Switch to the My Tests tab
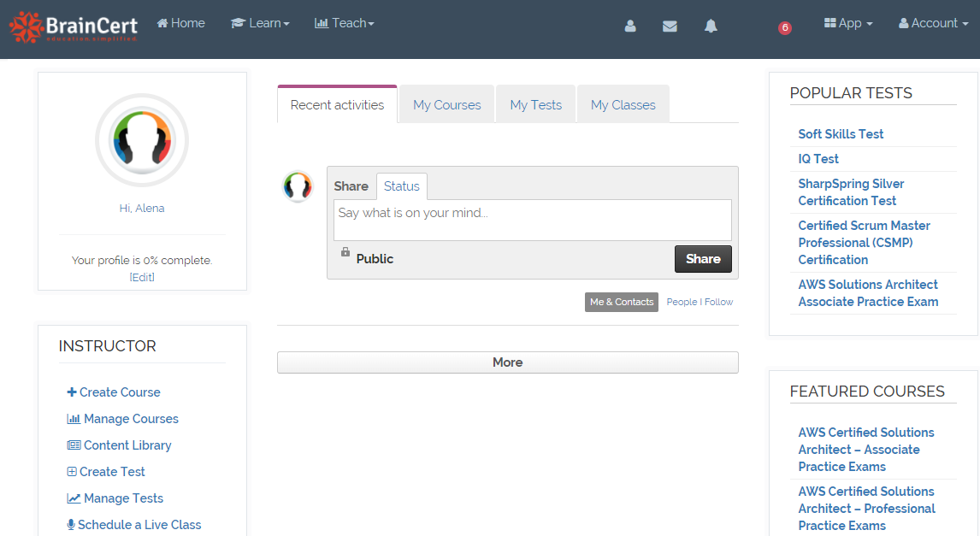Viewport: 980px width, 536px height. point(535,105)
